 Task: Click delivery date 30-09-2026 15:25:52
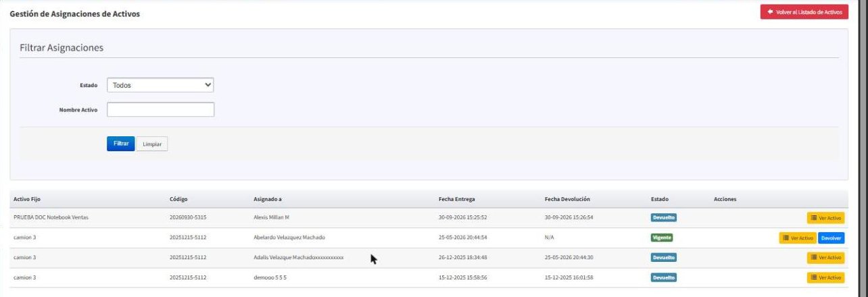463,217
